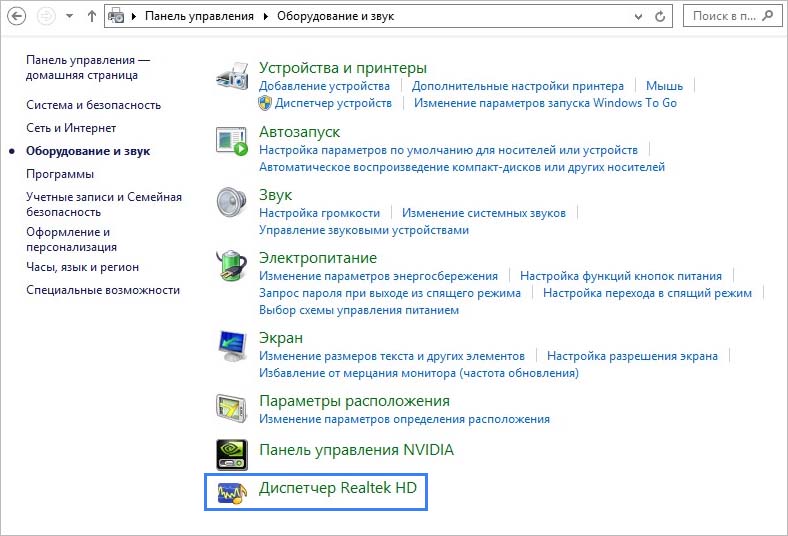Open Экран heading
This screenshot has height=536, width=788.
pyautogui.click(x=281, y=338)
